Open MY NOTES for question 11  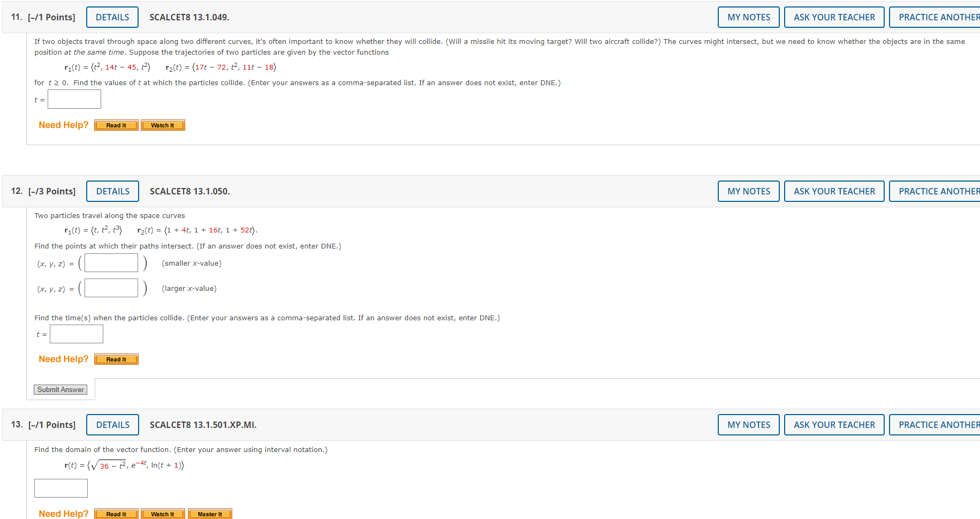click(x=749, y=17)
